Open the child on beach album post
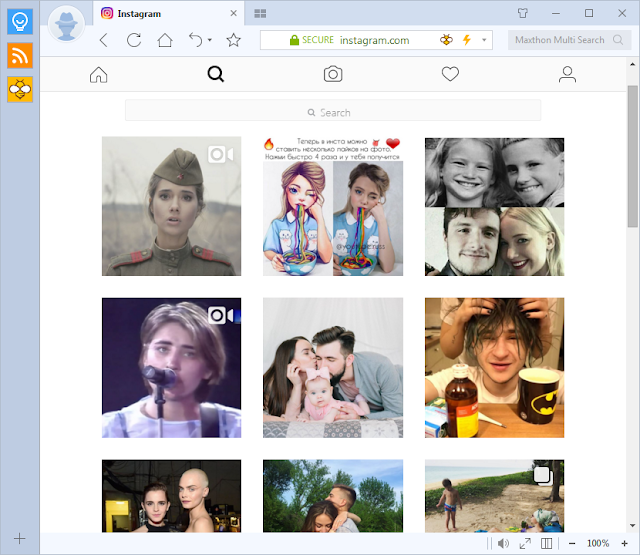The image size is (640, 555). (494, 496)
